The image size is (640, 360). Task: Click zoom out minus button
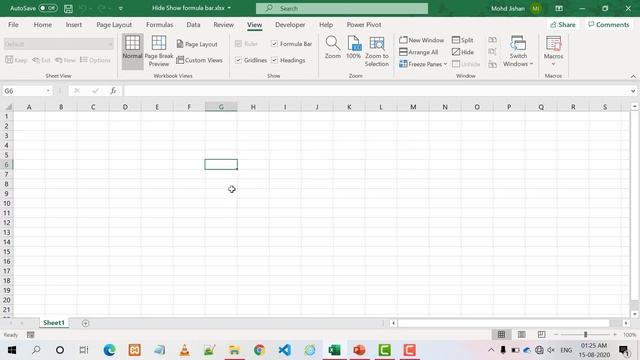click(556, 335)
